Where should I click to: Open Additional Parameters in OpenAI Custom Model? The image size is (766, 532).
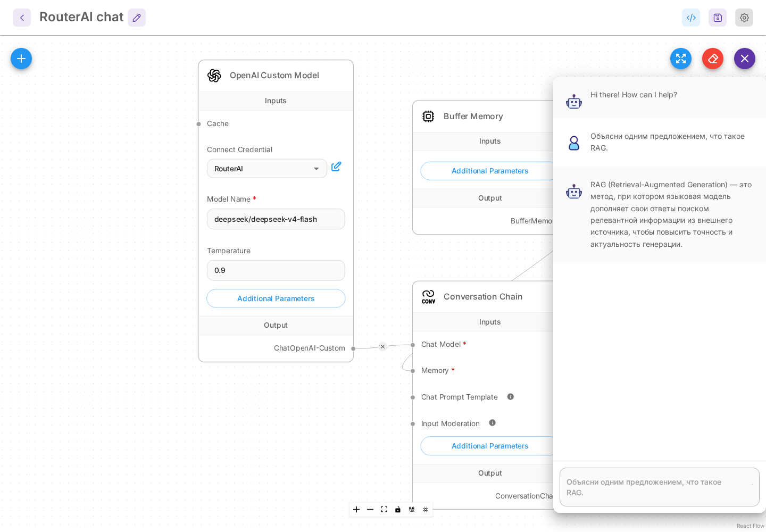click(x=276, y=298)
